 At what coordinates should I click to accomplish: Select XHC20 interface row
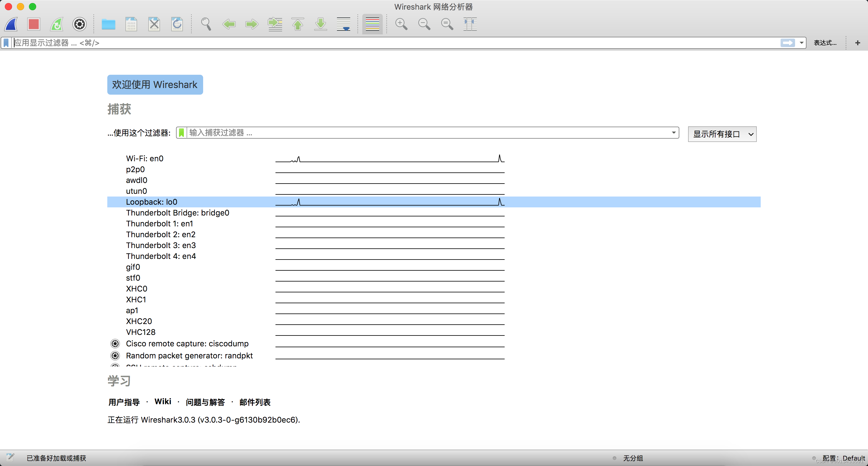point(434,321)
